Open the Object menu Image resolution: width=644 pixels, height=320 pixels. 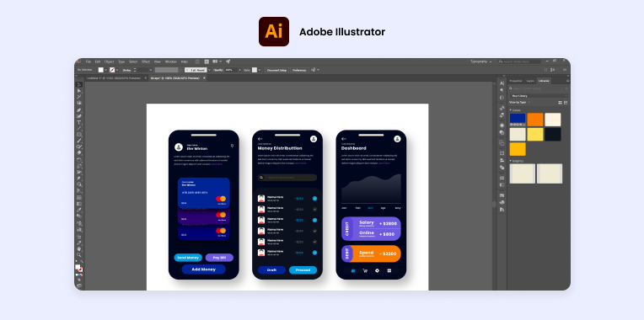click(110, 61)
